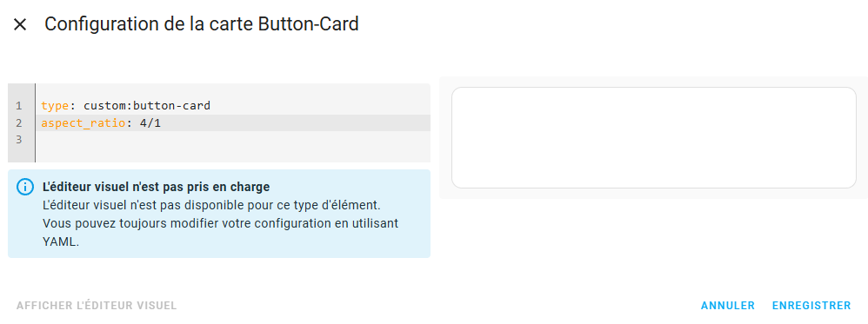Click AFFICHER L'ÉDITEUR VISUEL button

97,306
